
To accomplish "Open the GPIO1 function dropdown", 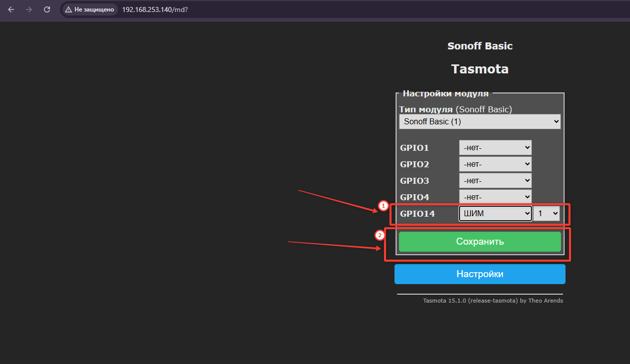I will coord(495,148).
